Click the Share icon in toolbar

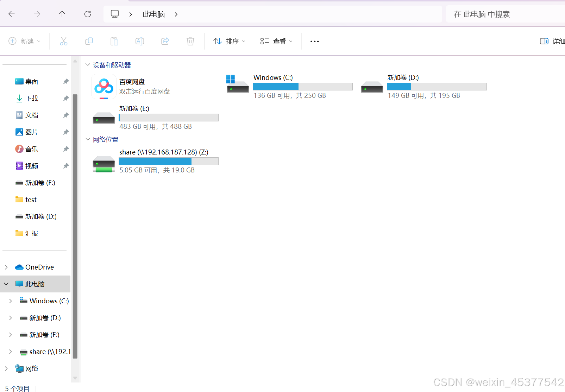tap(165, 41)
